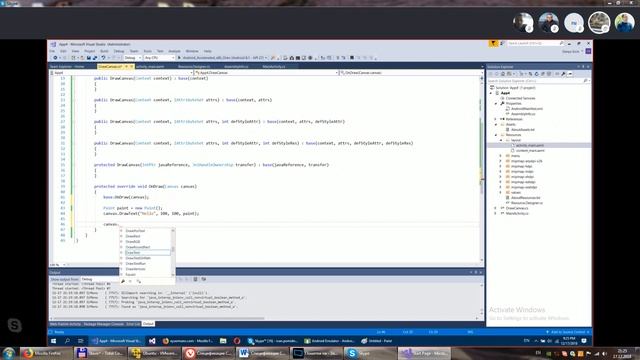Screen dimensions: 640x360
Task: Click the Quick Launch search field
Action: pos(536,43)
